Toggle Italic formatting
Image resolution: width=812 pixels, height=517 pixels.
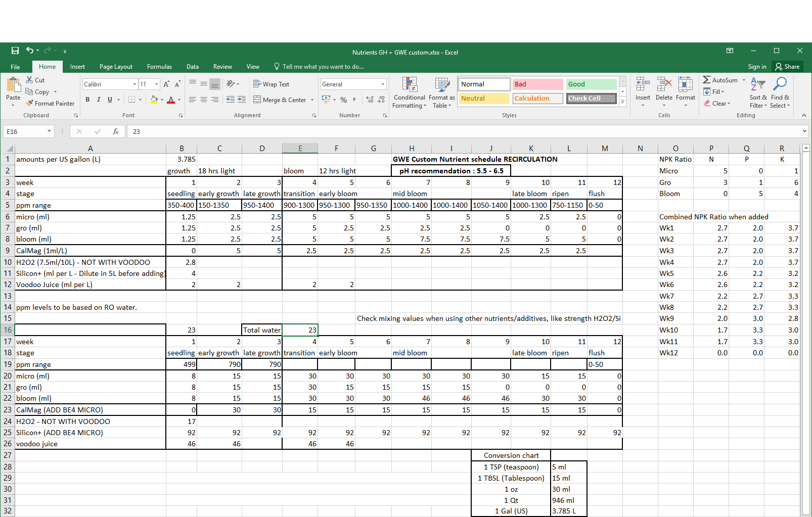[x=99, y=100]
